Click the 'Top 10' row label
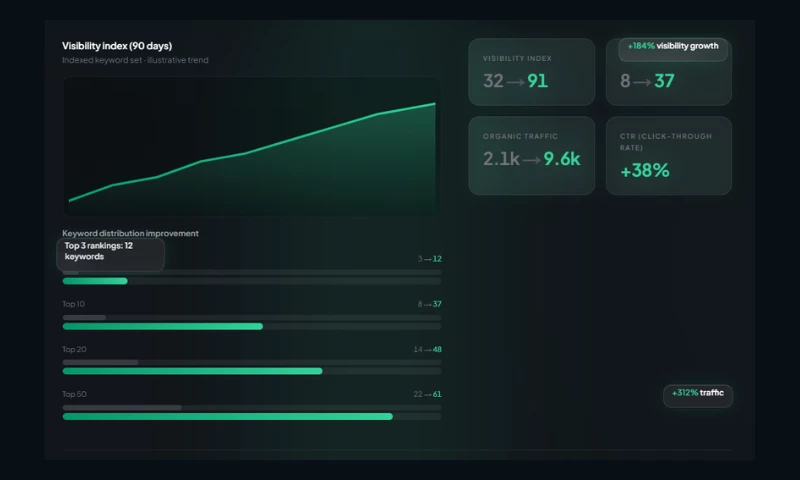 click(73, 304)
